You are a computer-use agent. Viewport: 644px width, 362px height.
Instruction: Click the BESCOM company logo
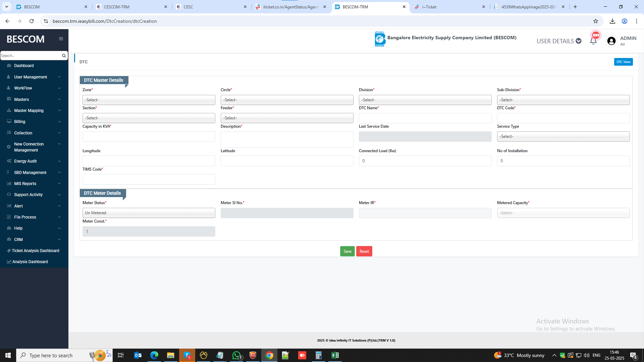point(380,39)
